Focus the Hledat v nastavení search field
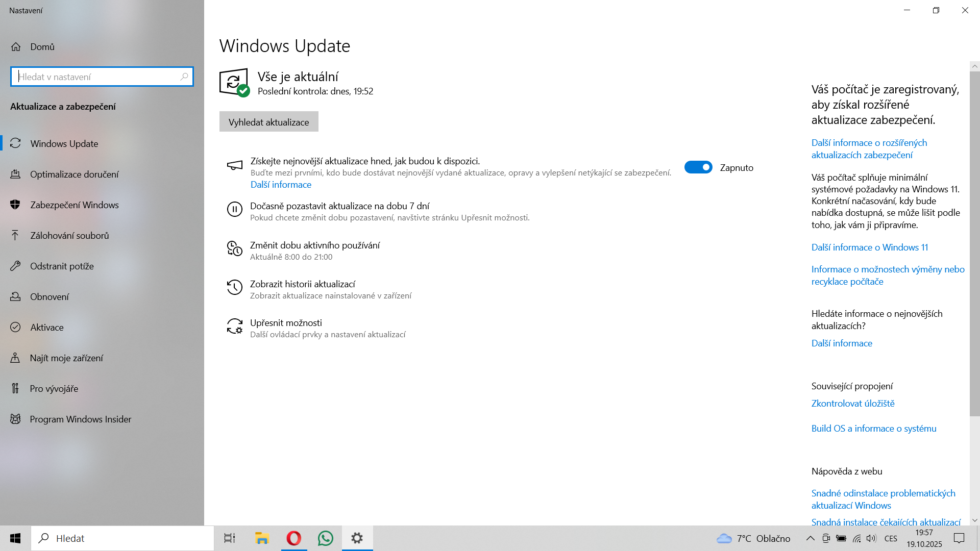 tap(97, 77)
